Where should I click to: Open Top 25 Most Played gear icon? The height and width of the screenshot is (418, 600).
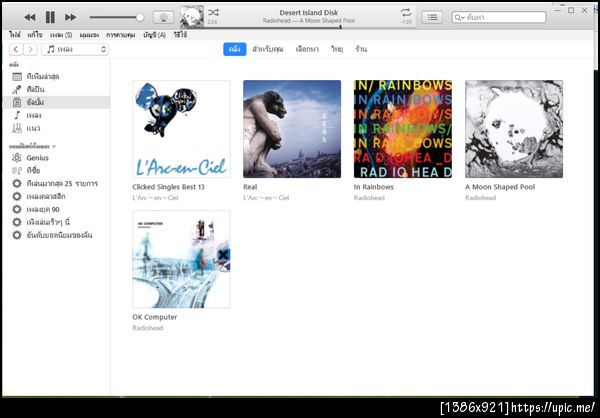tap(17, 183)
